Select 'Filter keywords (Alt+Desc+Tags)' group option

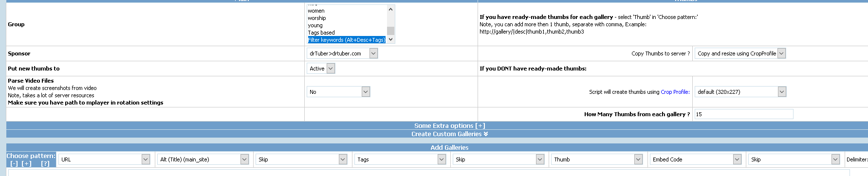347,40
